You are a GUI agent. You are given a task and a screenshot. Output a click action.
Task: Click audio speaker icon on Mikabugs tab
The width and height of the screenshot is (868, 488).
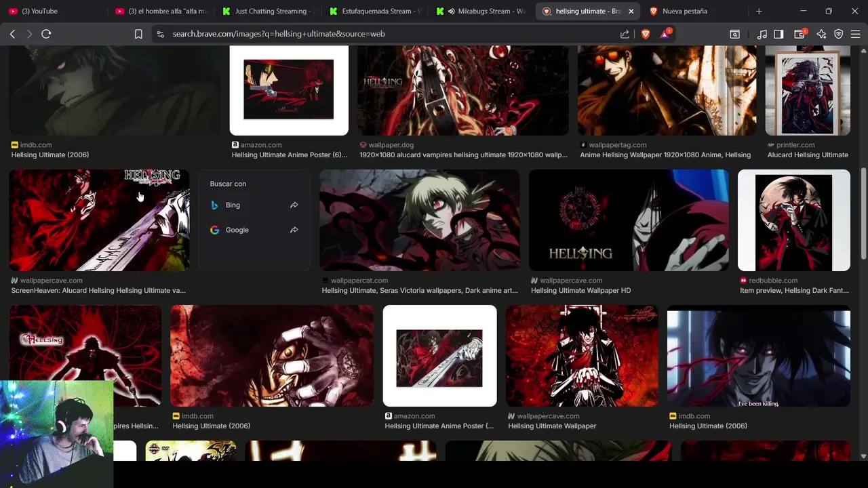451,11
